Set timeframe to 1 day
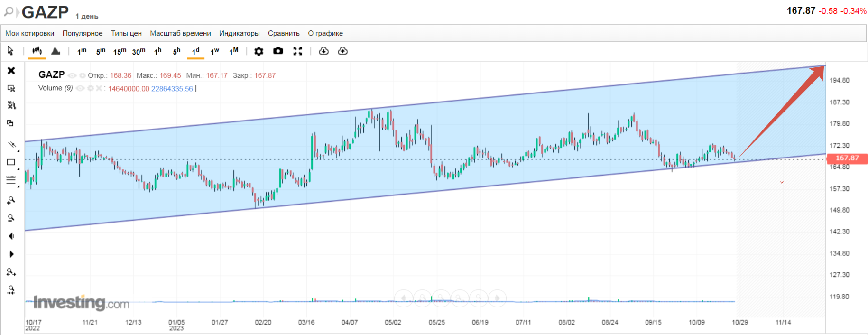 click(x=195, y=51)
